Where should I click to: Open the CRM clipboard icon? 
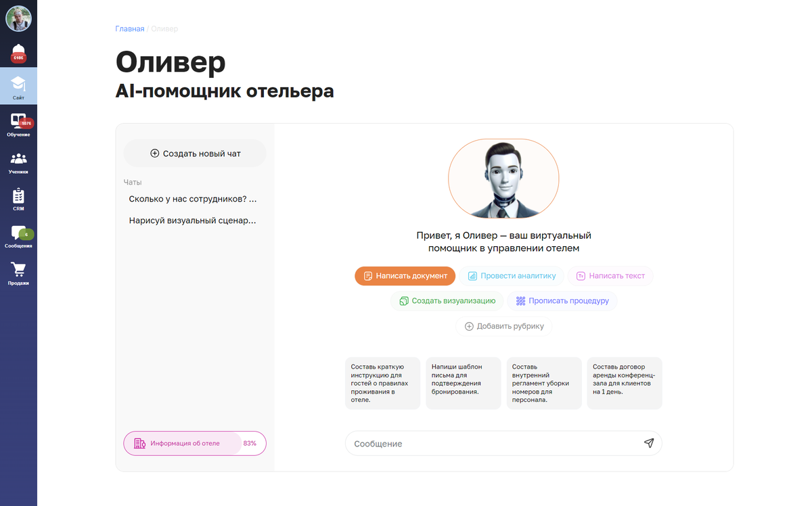(x=18, y=198)
